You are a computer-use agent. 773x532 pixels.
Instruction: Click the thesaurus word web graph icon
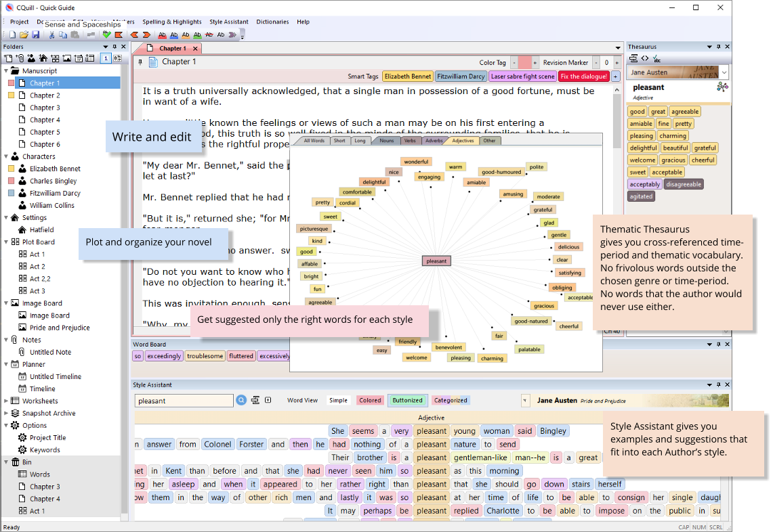click(x=722, y=87)
